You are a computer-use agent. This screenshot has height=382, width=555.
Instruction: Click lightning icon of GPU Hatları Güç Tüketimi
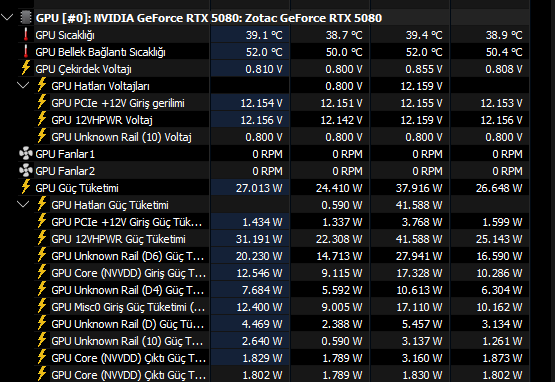point(42,204)
